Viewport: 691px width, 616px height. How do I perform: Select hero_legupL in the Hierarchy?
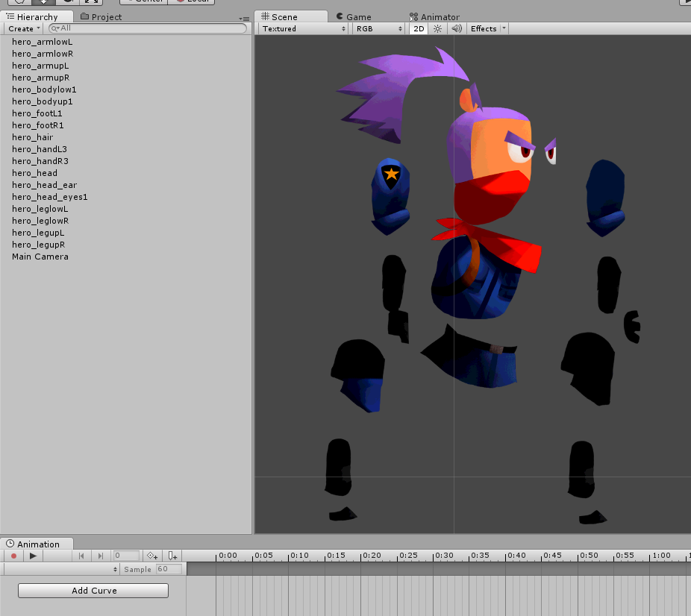[38, 232]
